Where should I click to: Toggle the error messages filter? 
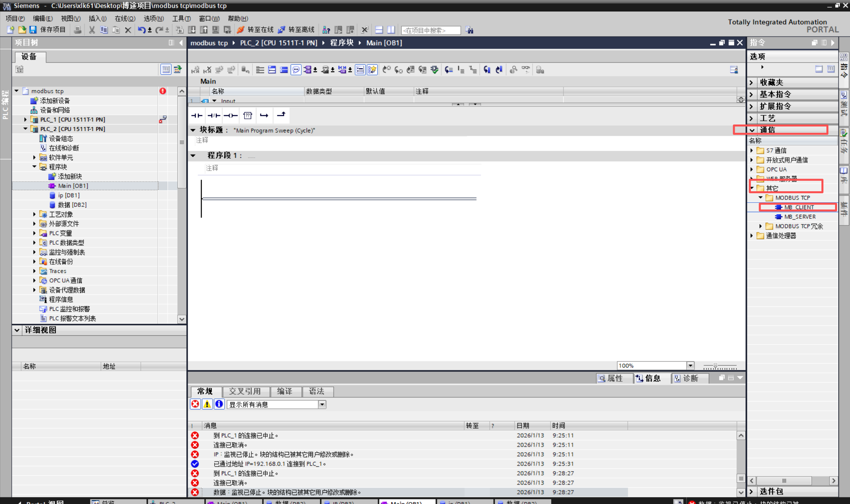(x=195, y=404)
